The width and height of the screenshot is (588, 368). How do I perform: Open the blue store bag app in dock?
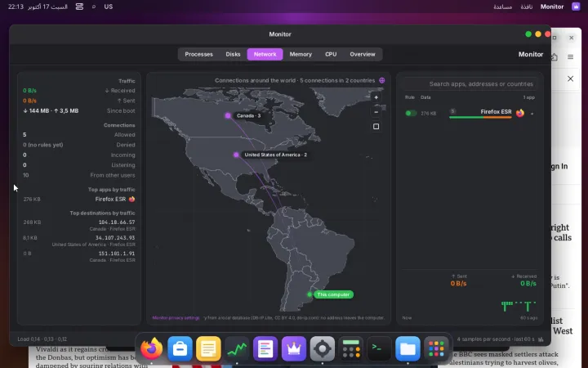click(180, 349)
